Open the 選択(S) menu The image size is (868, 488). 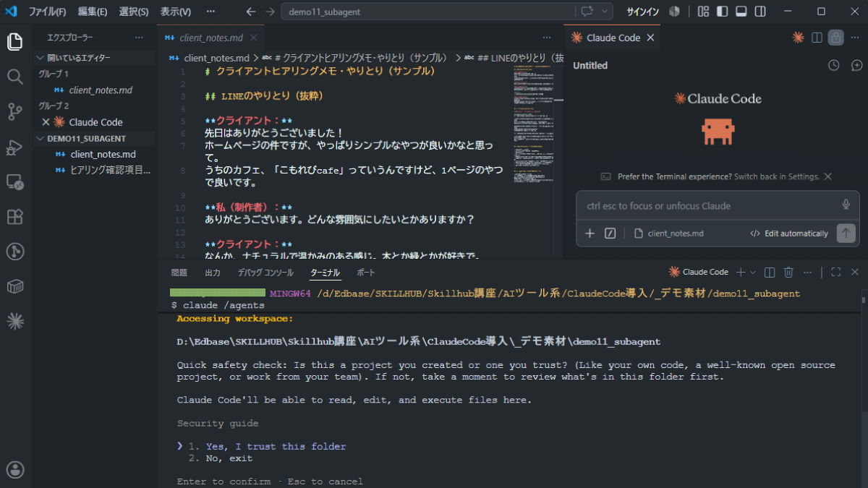133,12
